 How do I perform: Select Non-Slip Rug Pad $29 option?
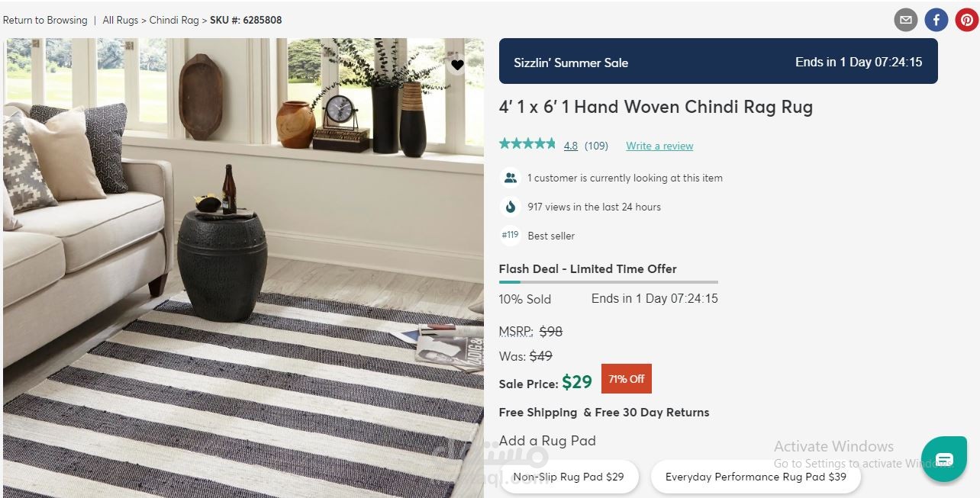coord(569,477)
